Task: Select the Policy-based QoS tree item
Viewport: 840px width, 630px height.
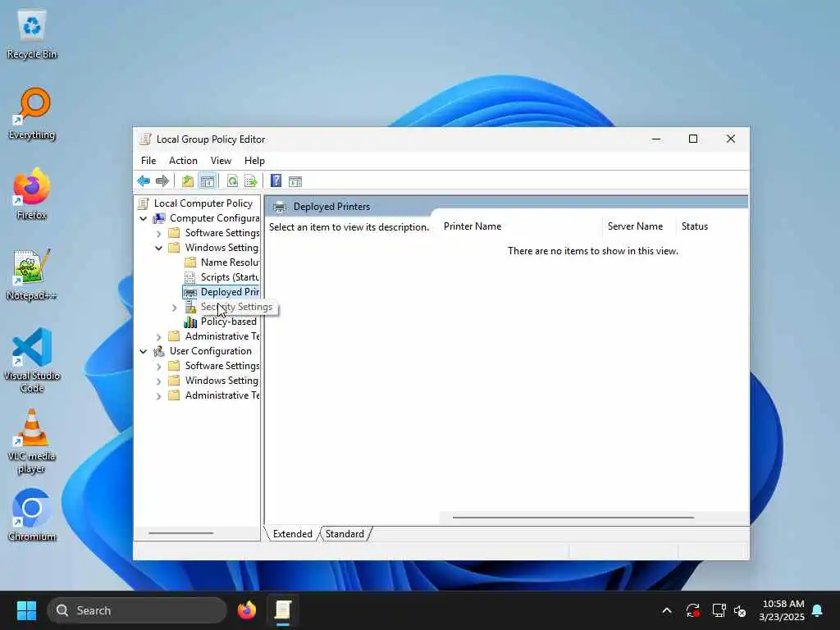Action: (228, 322)
